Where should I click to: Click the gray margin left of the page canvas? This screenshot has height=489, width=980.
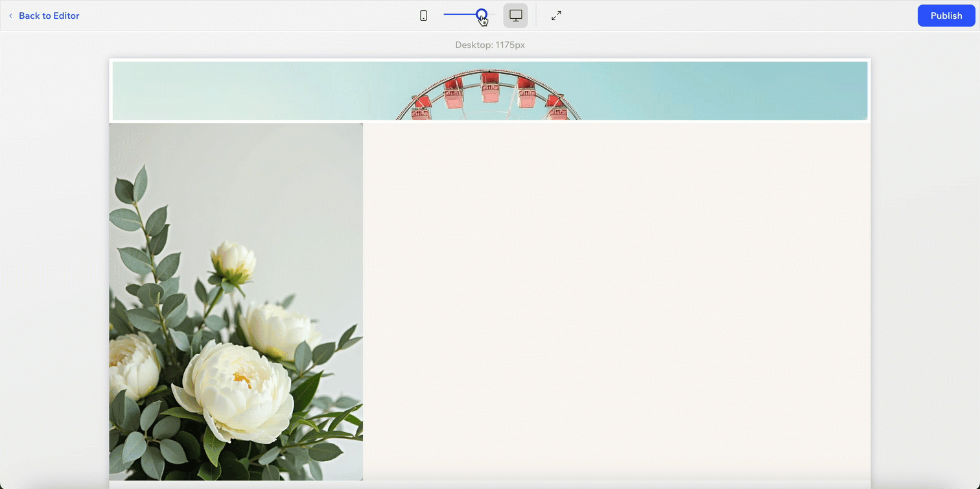click(54, 259)
